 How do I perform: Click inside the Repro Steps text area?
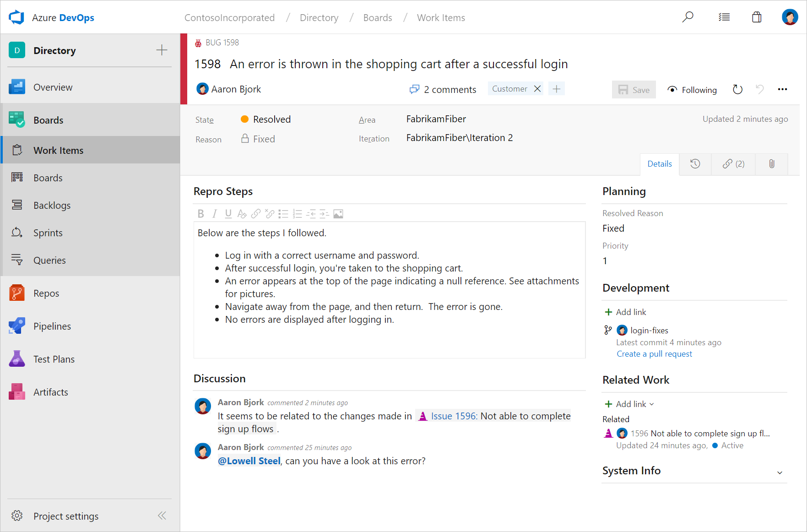[390, 289]
